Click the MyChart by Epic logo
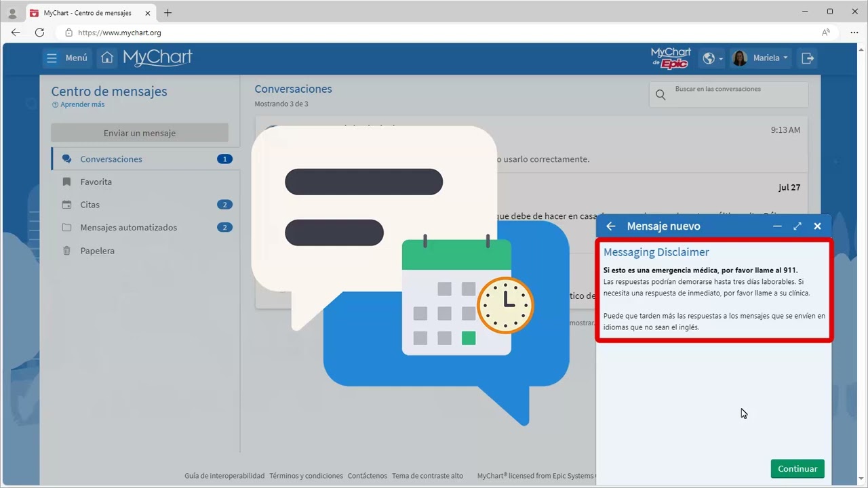The image size is (868, 488). pos(671,58)
